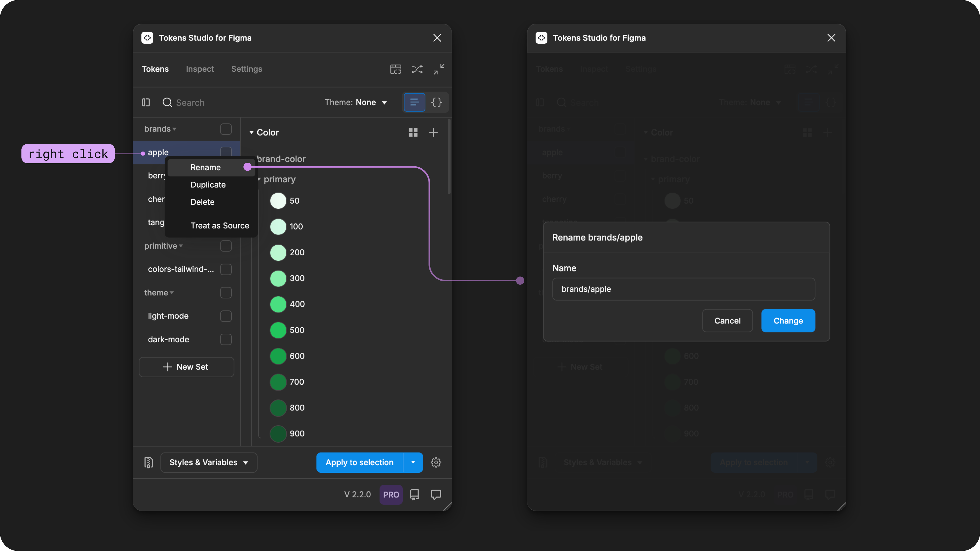Toggle the token sets sidebar icon

click(146, 102)
